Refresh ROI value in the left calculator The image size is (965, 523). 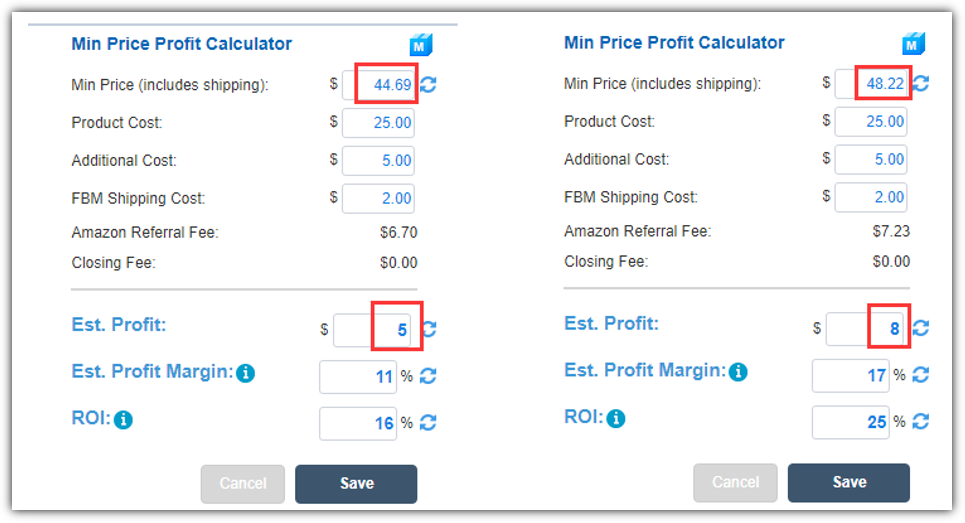point(428,423)
